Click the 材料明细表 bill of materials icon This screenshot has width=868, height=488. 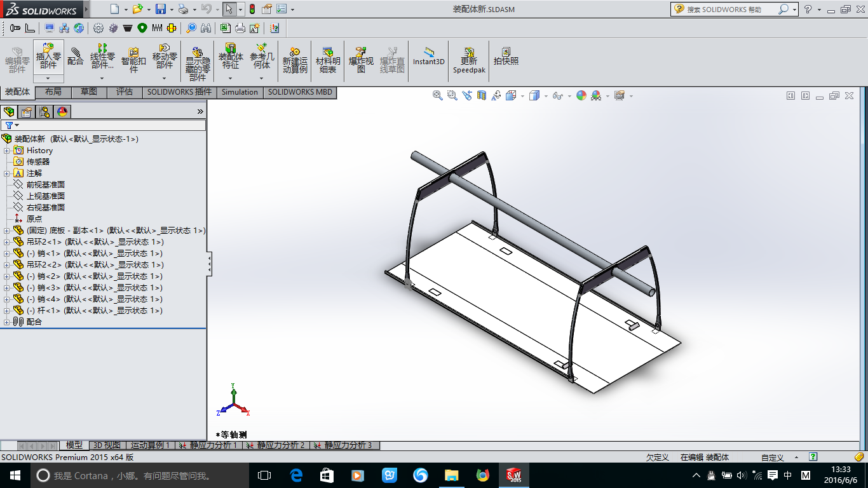(328, 60)
